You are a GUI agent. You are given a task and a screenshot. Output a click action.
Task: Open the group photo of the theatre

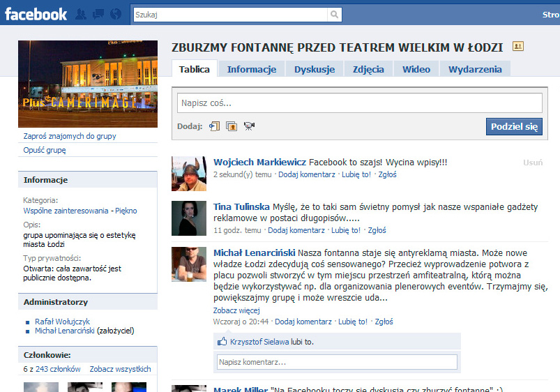[x=88, y=84]
